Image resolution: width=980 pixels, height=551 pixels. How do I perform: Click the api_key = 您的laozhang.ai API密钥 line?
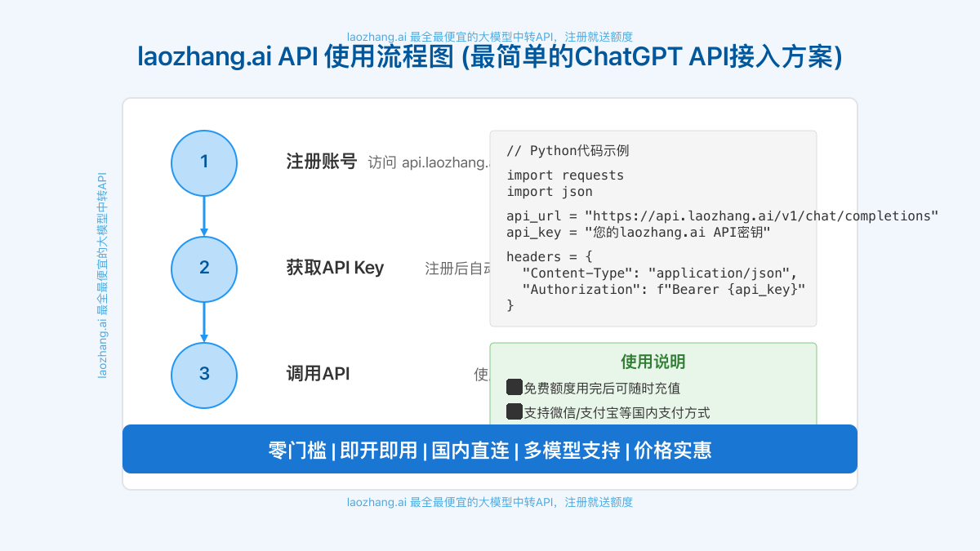(639, 233)
